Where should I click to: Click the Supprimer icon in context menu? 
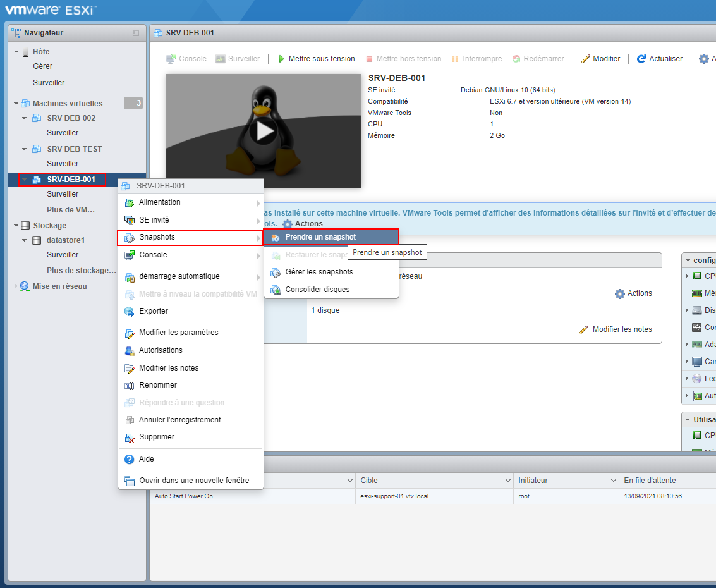130,438
